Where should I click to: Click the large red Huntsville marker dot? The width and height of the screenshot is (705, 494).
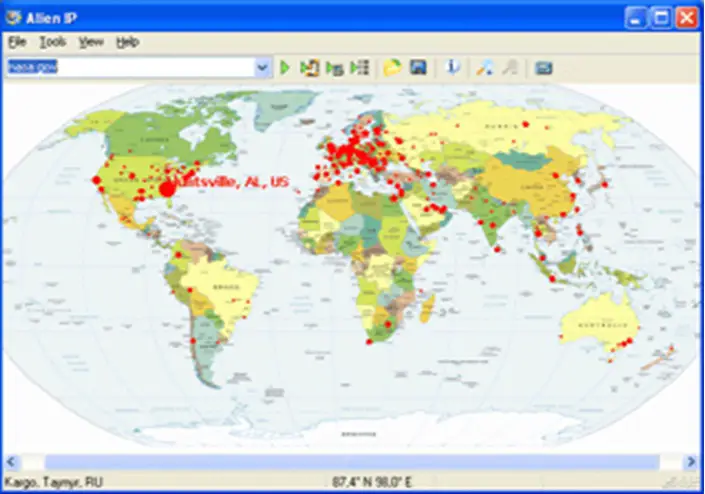(167, 189)
